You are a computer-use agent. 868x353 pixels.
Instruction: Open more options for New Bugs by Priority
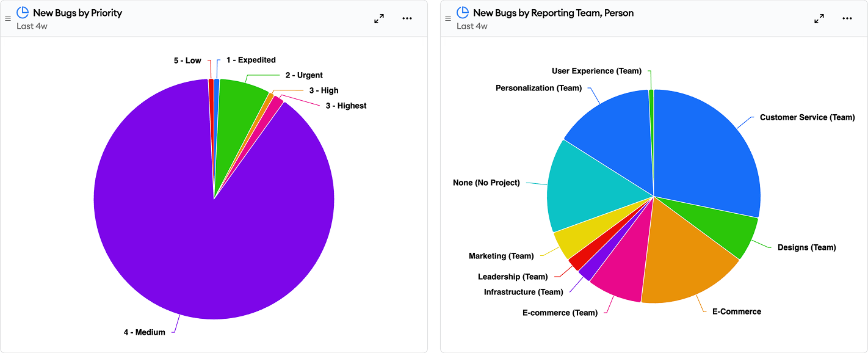tap(407, 18)
